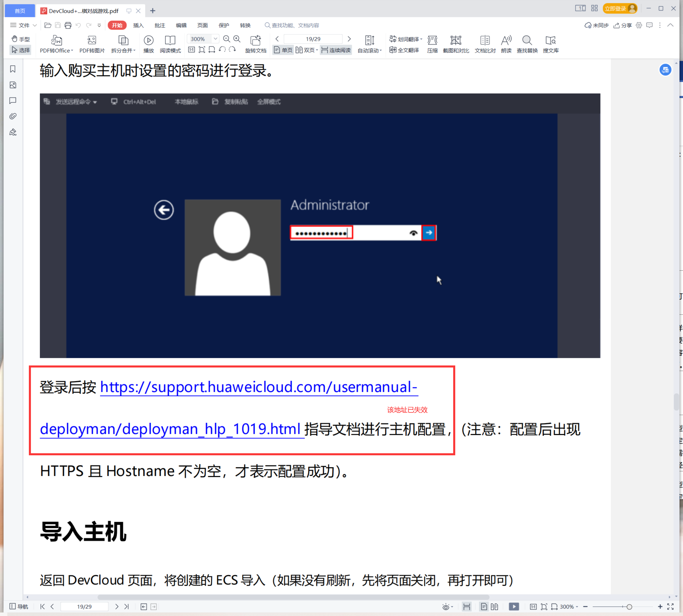Viewport: 683px width, 616px height.
Task: Click the attachment icon in left sidebar
Action: (x=13, y=116)
